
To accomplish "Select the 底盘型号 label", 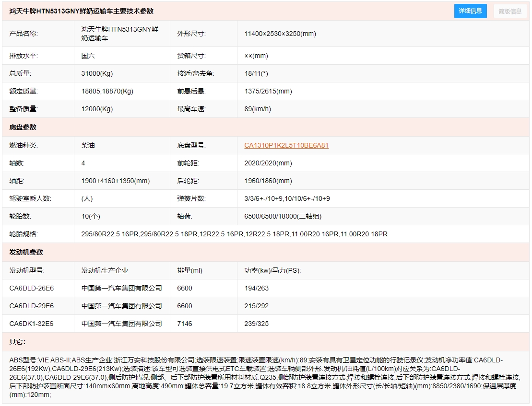I will pos(191,145).
